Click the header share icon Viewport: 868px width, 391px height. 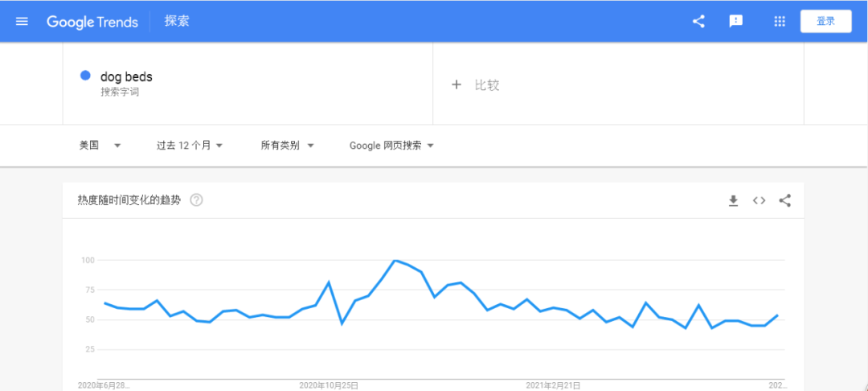[698, 22]
